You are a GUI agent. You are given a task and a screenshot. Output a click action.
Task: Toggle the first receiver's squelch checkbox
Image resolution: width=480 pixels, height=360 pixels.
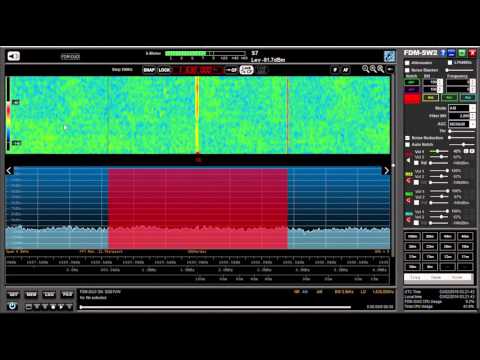pos(416,163)
